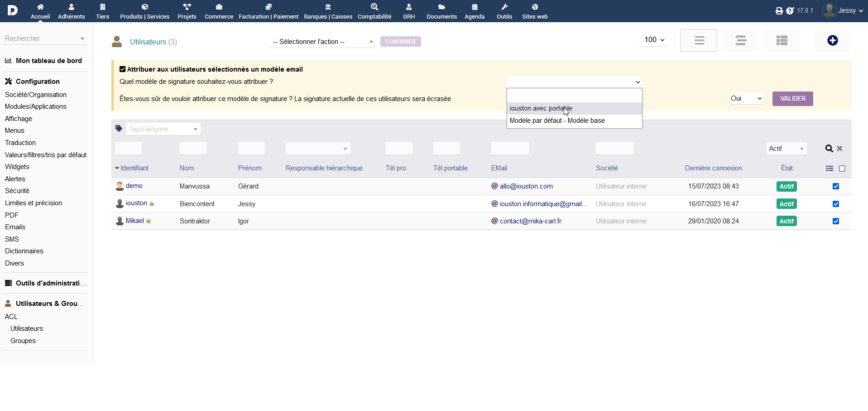Open the Facturation | Paiement menu

click(x=269, y=11)
